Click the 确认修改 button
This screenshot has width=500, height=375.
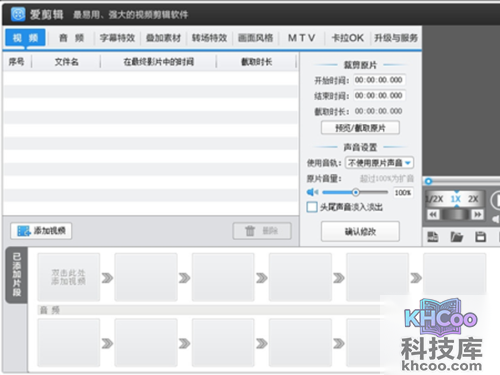360,231
